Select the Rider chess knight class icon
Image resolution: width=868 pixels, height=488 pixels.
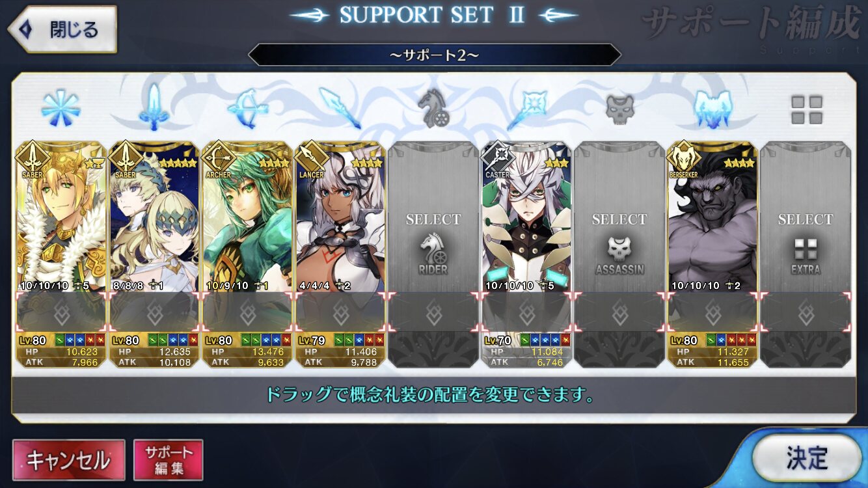(433, 108)
